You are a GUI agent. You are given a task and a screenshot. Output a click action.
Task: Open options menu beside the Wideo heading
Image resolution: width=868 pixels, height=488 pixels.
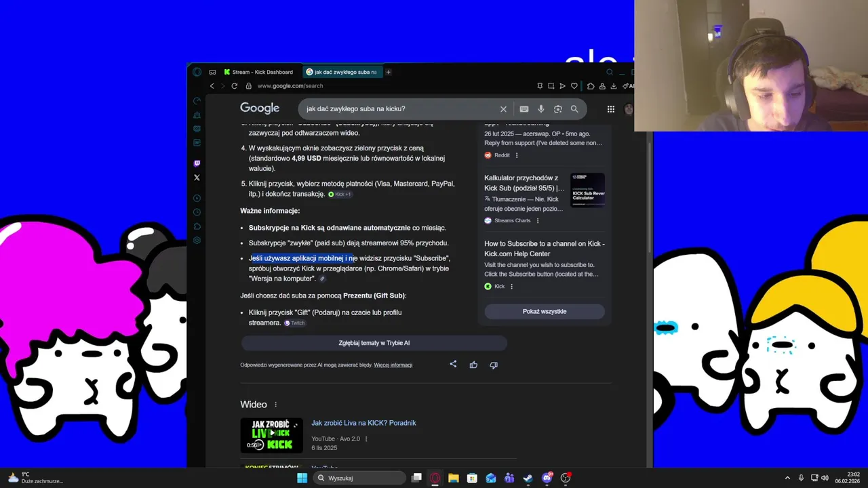(275, 405)
